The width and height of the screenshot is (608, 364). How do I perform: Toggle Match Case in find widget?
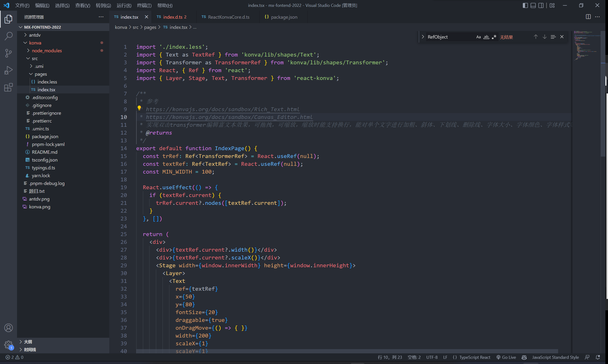[x=478, y=37]
